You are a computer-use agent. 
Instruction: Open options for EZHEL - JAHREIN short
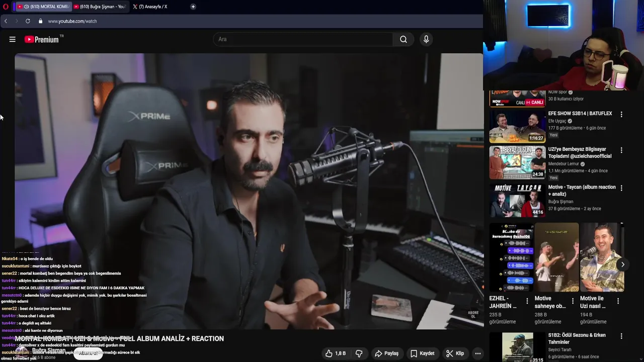click(527, 301)
